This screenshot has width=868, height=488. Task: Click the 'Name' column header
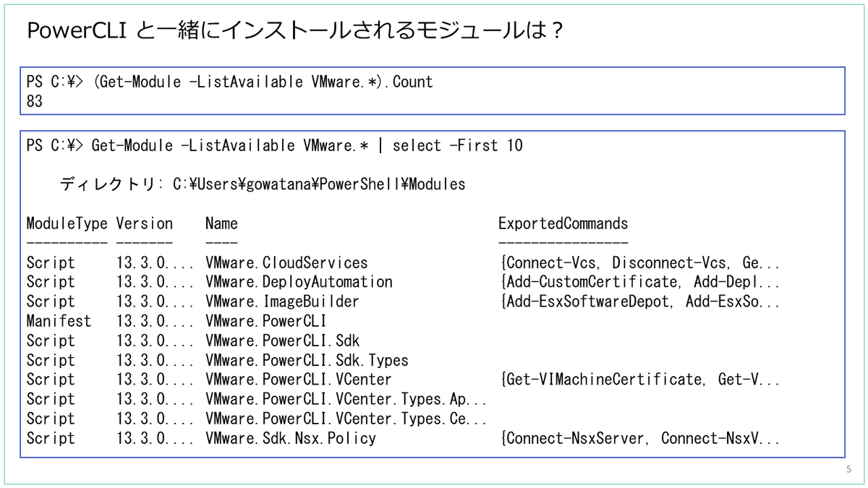[x=221, y=224]
